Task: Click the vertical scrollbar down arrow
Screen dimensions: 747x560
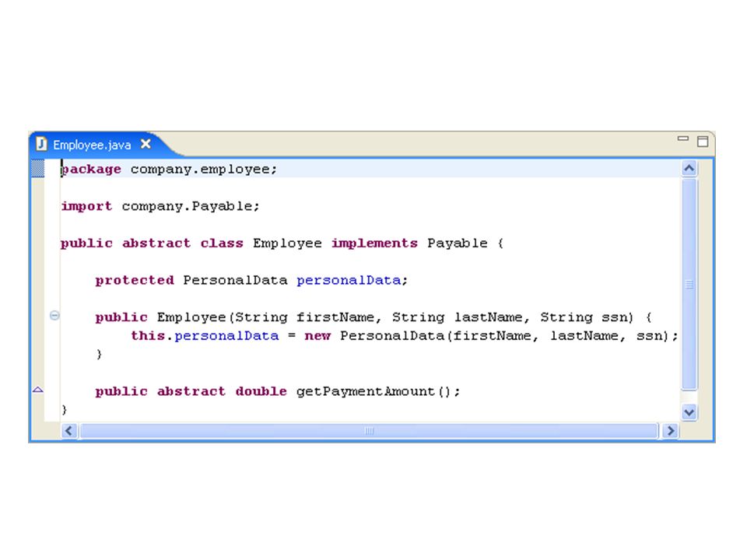Action: click(689, 412)
